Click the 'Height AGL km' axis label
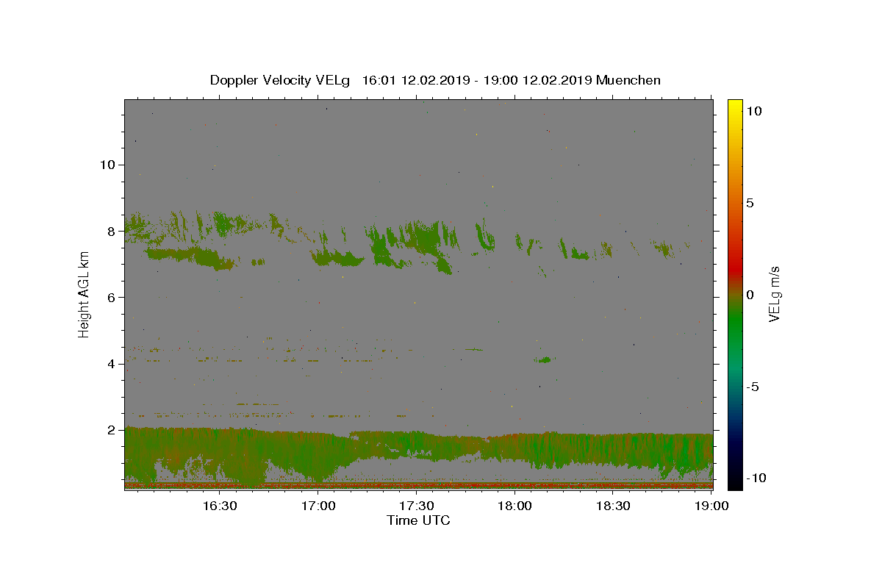This screenshot has width=882, height=588. point(85,294)
